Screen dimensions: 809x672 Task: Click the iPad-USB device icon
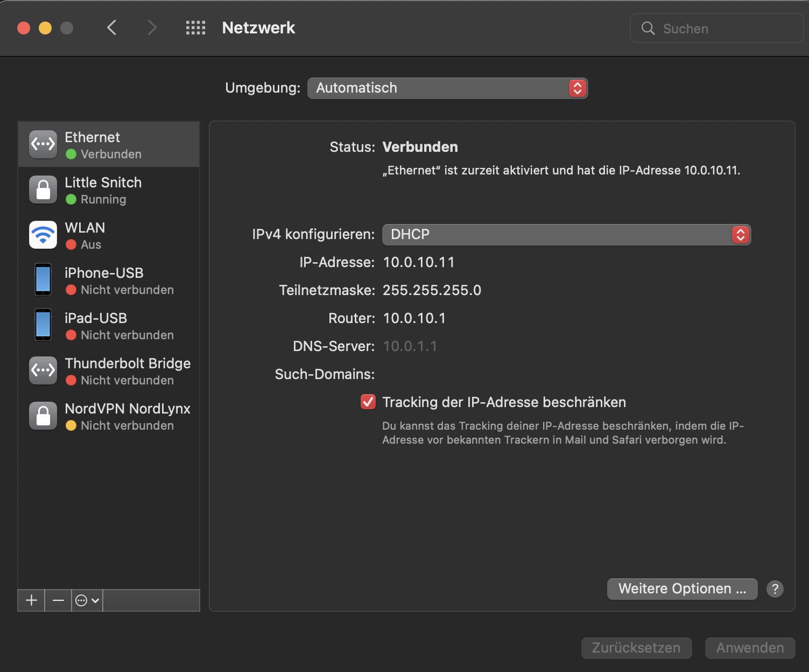tap(43, 325)
